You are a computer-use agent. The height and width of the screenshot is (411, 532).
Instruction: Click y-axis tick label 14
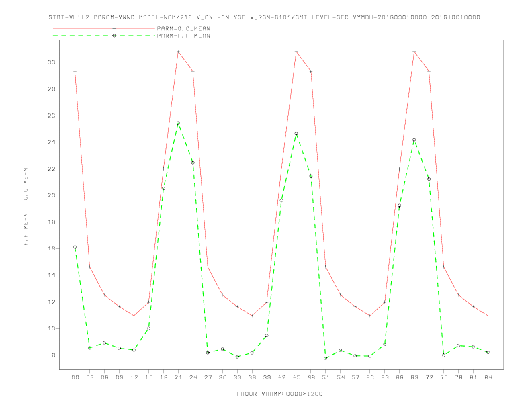pyautogui.click(x=51, y=275)
